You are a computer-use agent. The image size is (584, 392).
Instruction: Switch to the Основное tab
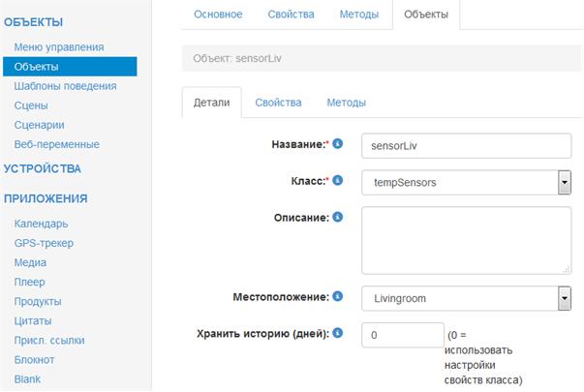point(218,15)
